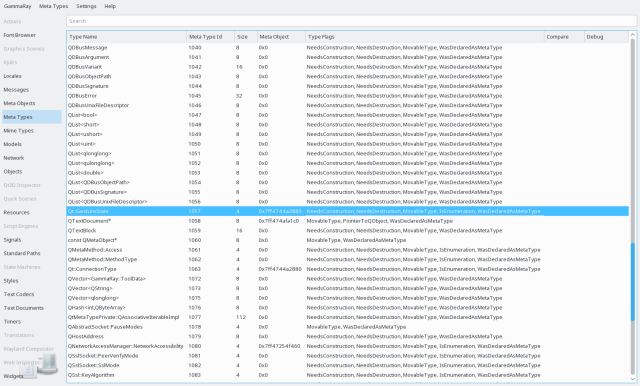
Task: Select the QMetaMethod::MethodType row
Action: click(347, 260)
